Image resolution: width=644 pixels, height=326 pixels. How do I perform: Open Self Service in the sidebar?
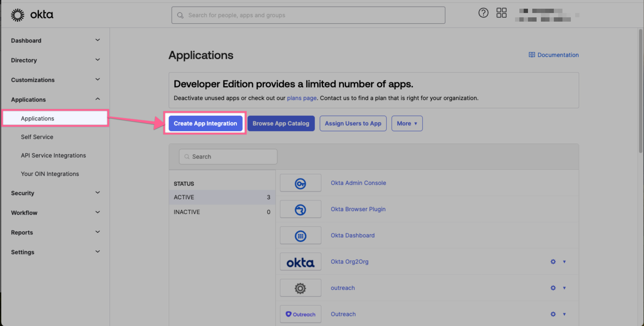pyautogui.click(x=37, y=137)
